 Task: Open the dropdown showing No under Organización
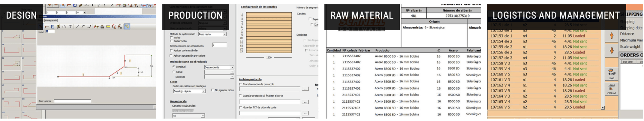pyautogui.click(x=189, y=116)
